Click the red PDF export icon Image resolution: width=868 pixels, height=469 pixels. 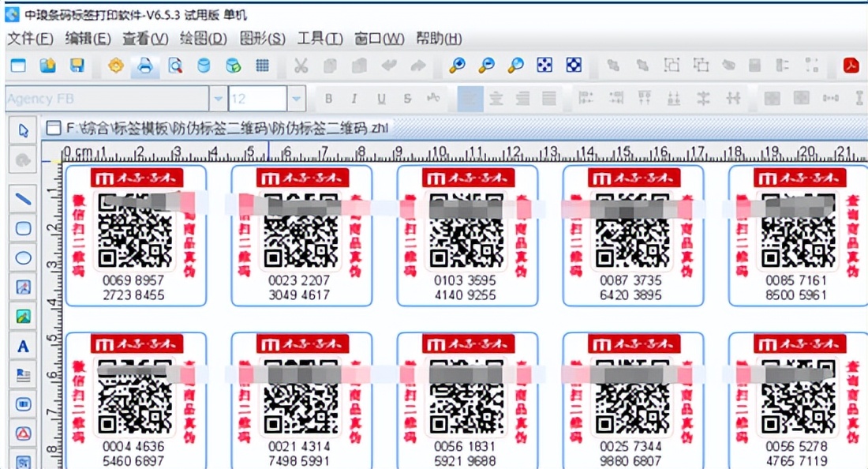[x=851, y=66]
